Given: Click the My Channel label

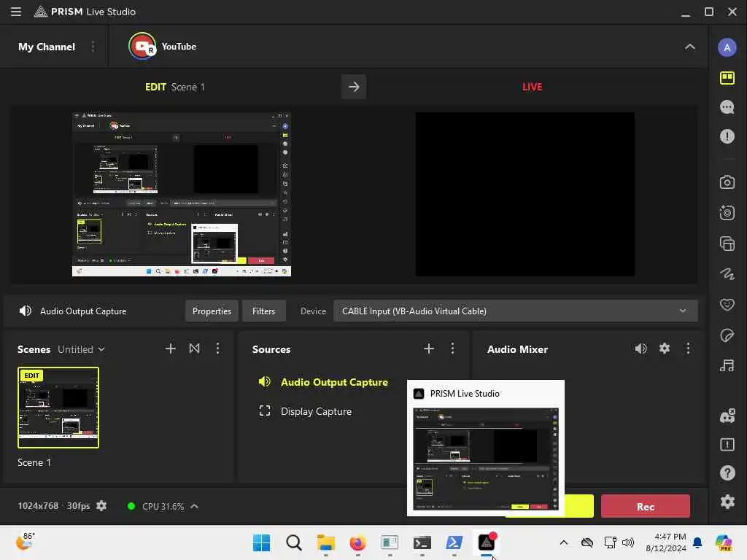Looking at the screenshot, I should point(46,47).
